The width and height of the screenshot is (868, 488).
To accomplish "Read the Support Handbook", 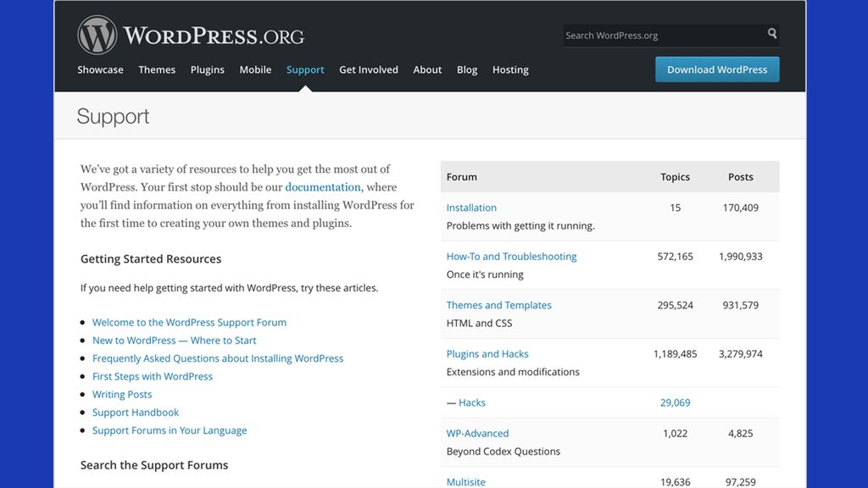I will tap(136, 412).
